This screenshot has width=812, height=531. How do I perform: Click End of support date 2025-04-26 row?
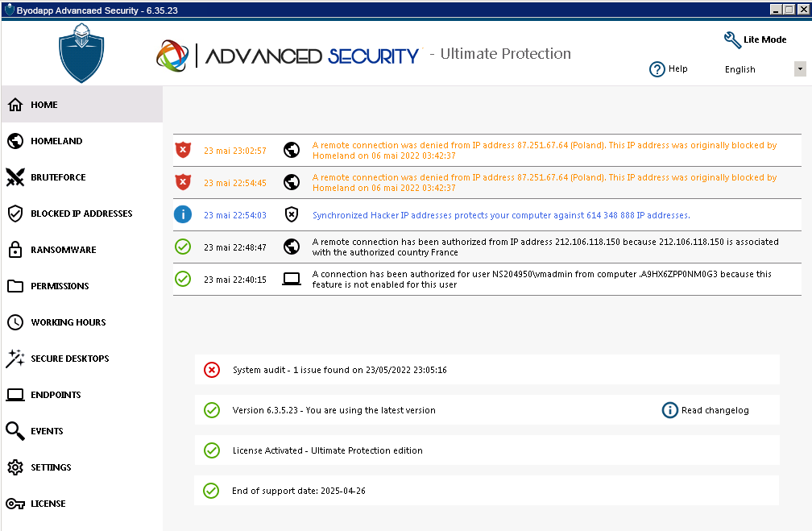point(487,491)
